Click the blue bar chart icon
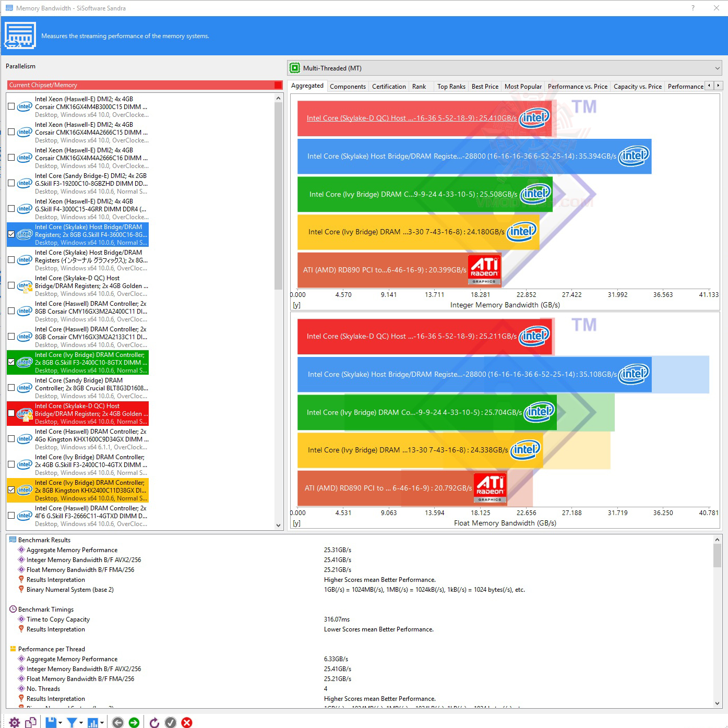The height and width of the screenshot is (728, 728). coord(93,722)
